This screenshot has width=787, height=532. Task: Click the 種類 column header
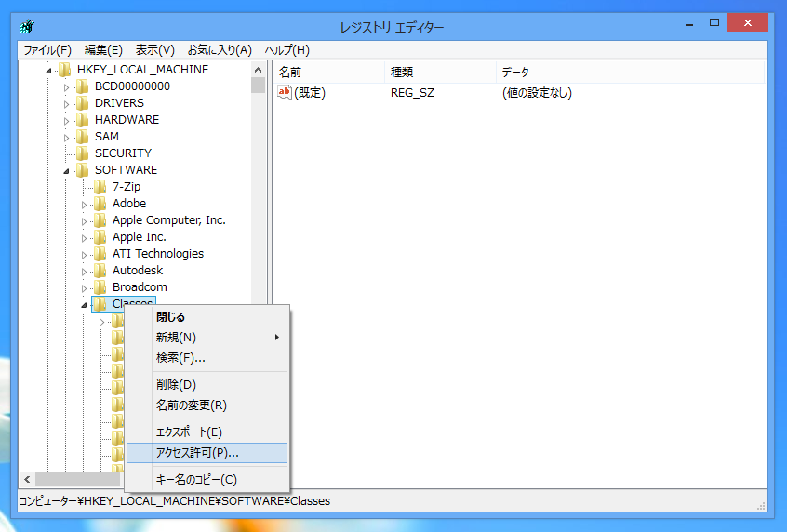[440, 73]
